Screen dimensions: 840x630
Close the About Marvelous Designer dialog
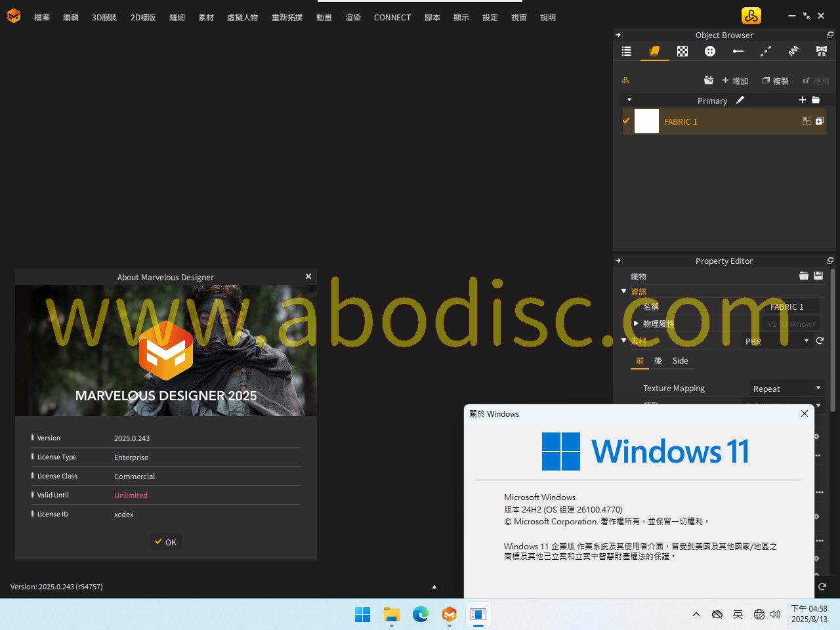coord(308,276)
